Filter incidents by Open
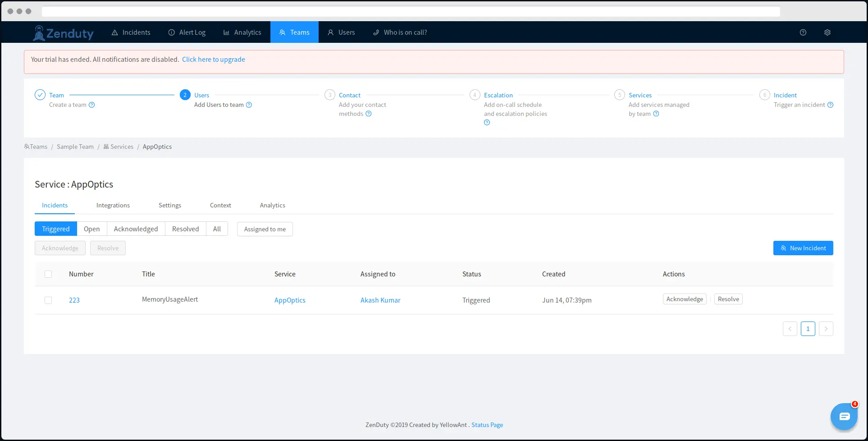This screenshot has height=441, width=868. click(92, 229)
